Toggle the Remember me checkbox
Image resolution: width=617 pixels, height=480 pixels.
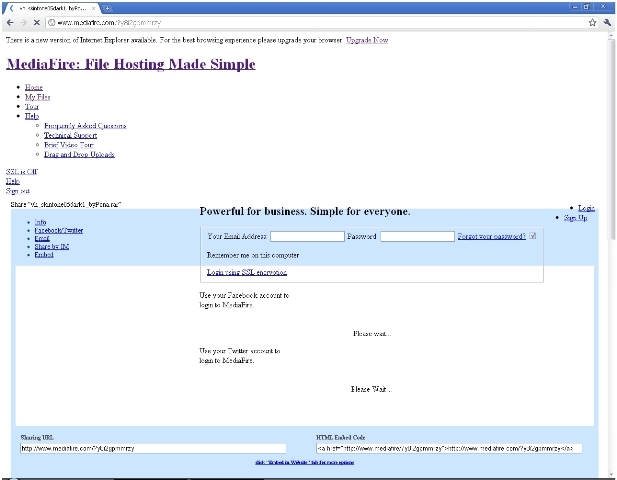point(533,236)
